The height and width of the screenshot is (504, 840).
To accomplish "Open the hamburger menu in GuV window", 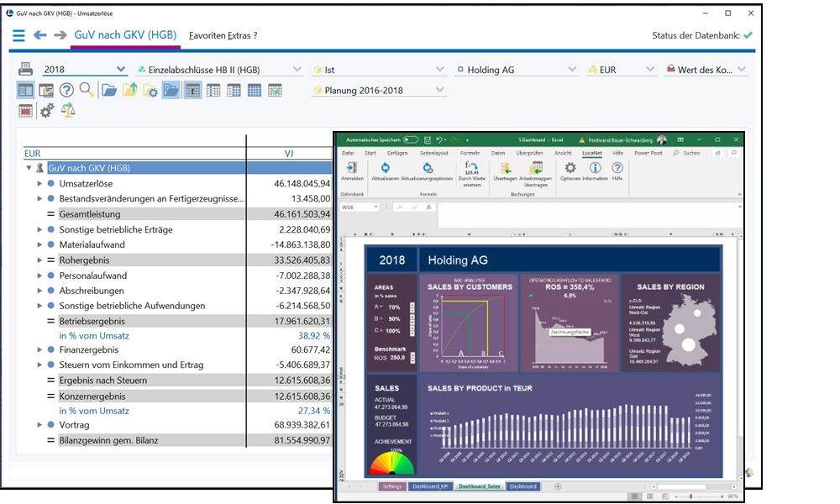I will 18,35.
